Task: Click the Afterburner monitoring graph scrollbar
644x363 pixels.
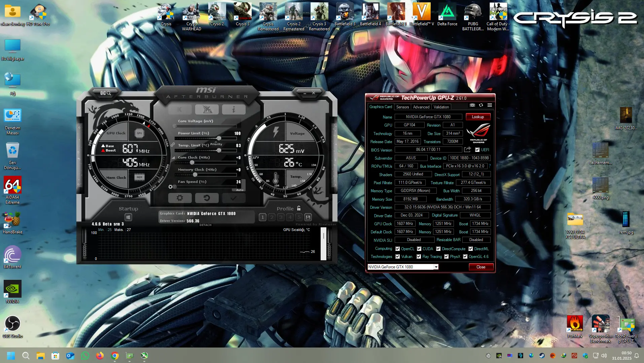Action: (x=323, y=244)
